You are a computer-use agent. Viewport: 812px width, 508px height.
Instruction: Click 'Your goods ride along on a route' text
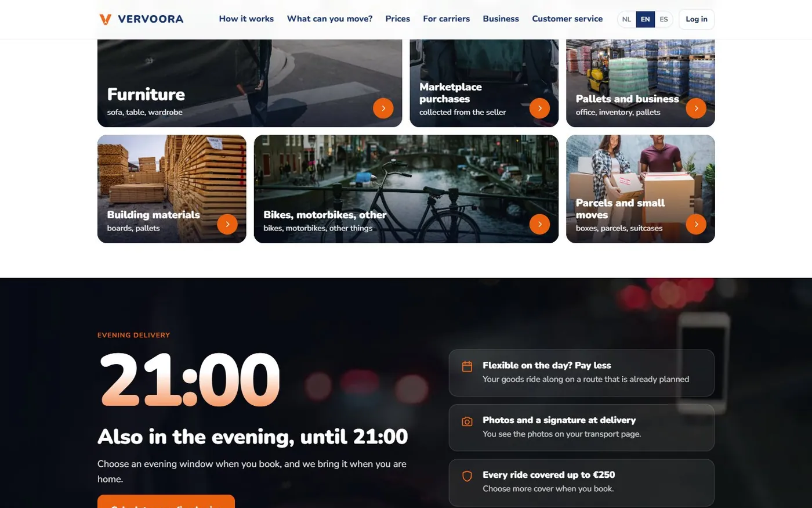click(586, 379)
